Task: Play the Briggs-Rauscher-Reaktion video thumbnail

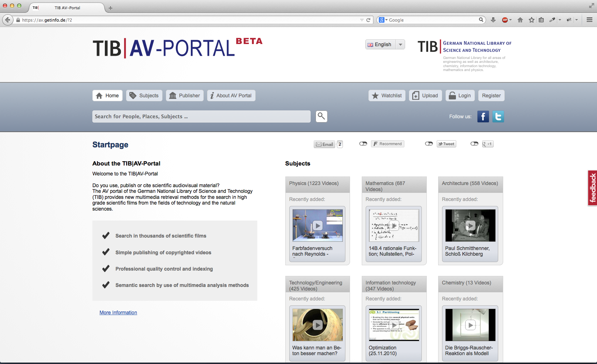Action: (x=470, y=325)
